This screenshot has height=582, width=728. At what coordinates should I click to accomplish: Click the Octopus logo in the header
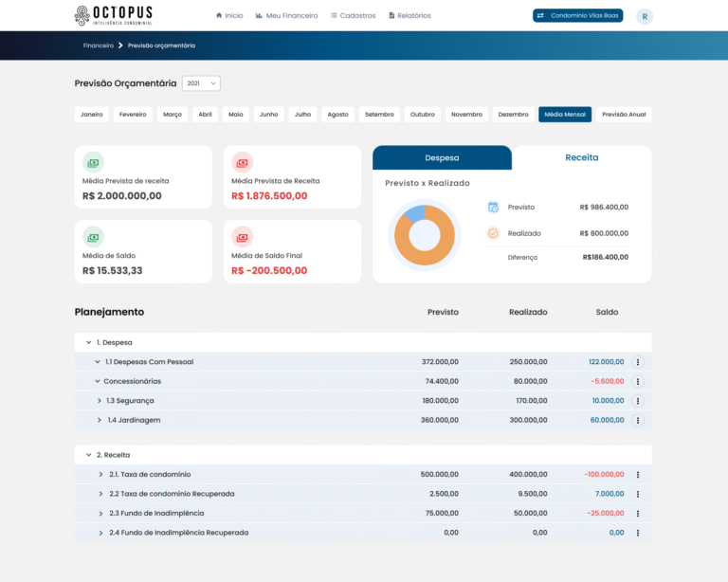click(115, 16)
